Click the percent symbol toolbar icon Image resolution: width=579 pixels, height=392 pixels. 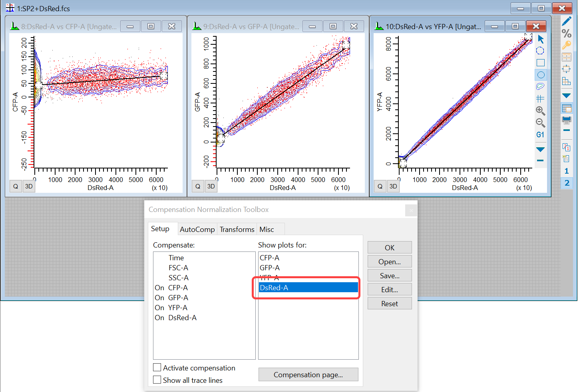click(566, 34)
